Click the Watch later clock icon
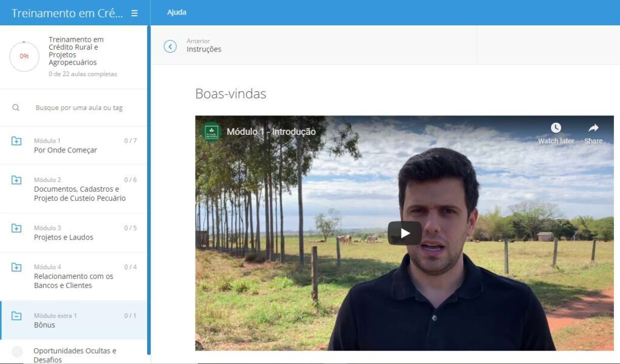 (556, 128)
